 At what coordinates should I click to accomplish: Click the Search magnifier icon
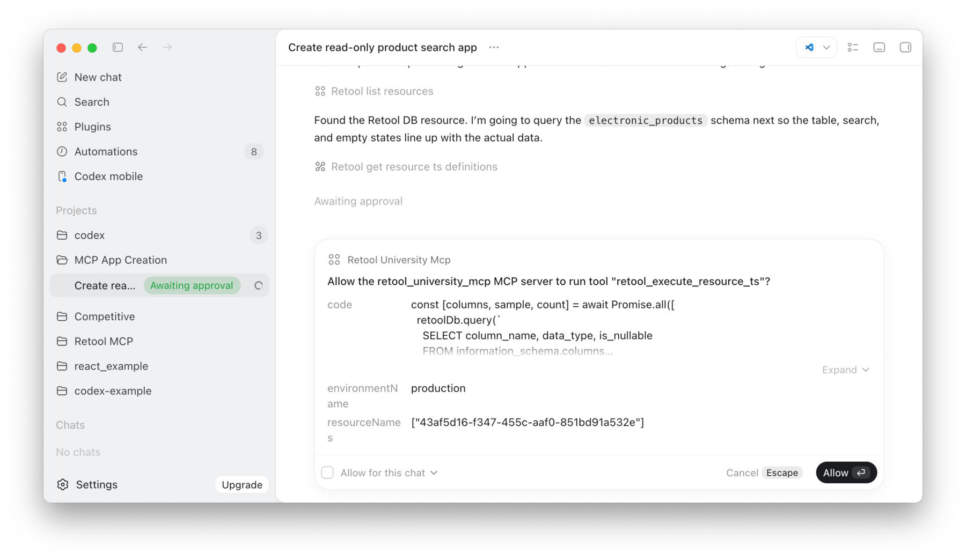click(x=62, y=102)
